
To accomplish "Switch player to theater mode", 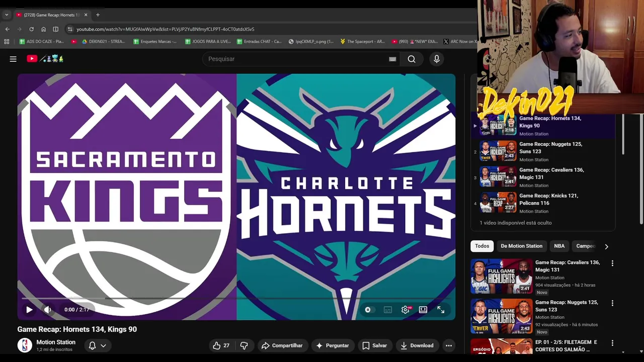I will pos(423,310).
